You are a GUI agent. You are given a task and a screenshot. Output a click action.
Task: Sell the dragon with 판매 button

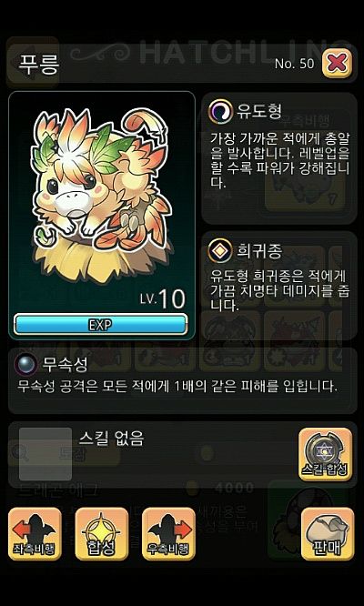point(328,534)
